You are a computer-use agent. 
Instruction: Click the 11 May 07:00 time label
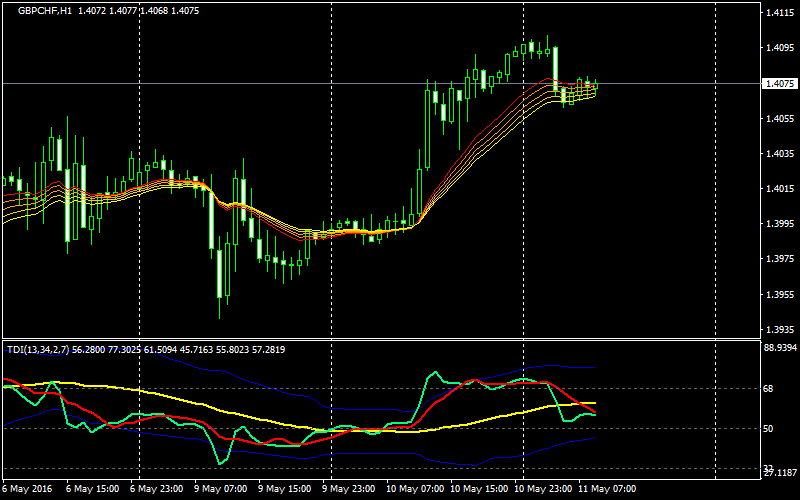607,489
